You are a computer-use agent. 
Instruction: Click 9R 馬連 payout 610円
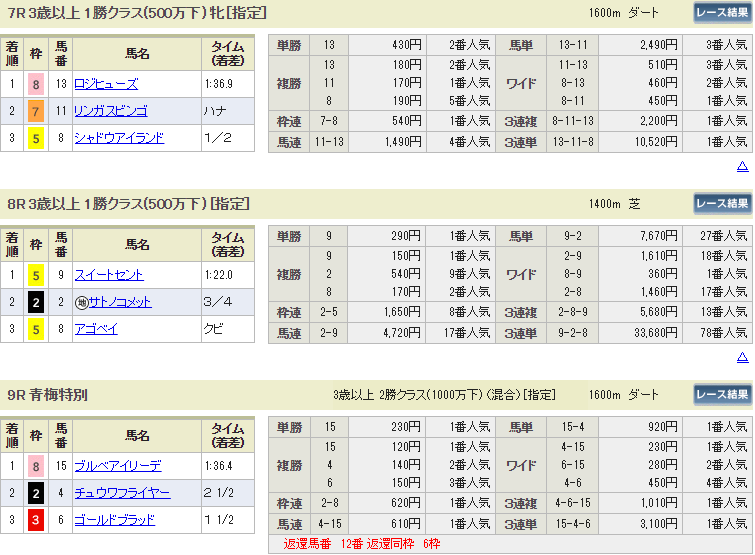tap(405, 524)
